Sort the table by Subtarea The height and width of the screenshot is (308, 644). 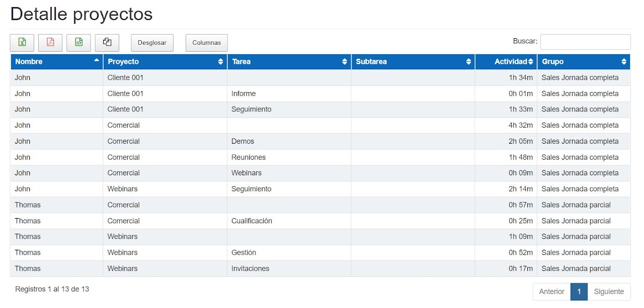[468, 62]
